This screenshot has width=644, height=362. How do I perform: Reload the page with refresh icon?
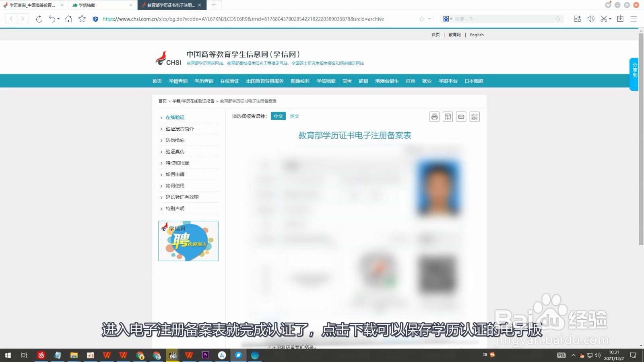pyautogui.click(x=39, y=19)
